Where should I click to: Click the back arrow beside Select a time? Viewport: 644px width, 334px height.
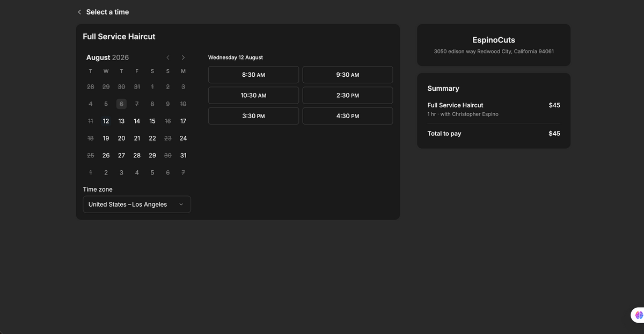79,12
